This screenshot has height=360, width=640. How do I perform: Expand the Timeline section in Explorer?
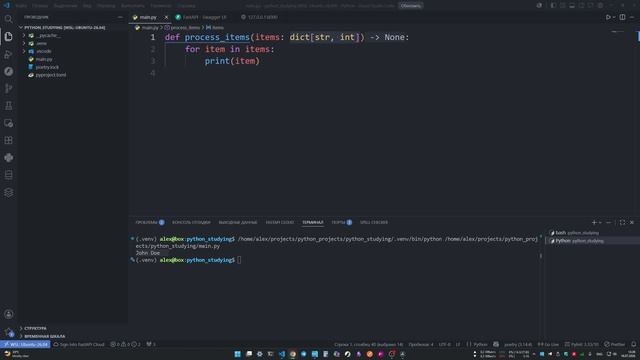pos(44,336)
